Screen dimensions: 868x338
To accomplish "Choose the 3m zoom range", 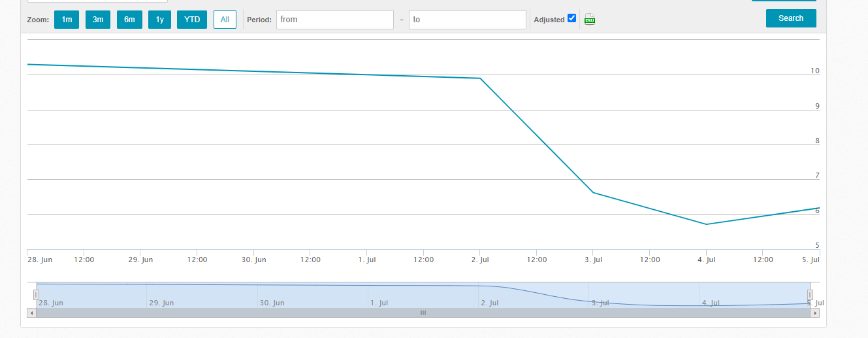I will pyautogui.click(x=98, y=20).
